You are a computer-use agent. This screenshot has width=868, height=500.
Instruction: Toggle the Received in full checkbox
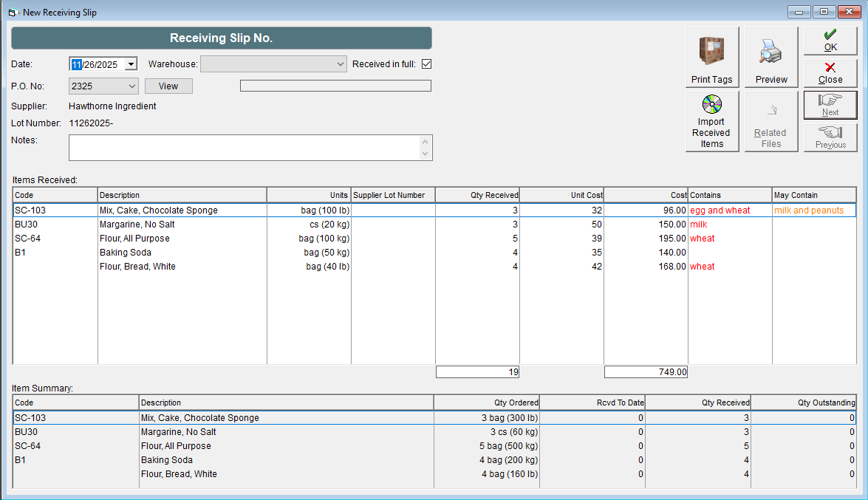point(426,64)
